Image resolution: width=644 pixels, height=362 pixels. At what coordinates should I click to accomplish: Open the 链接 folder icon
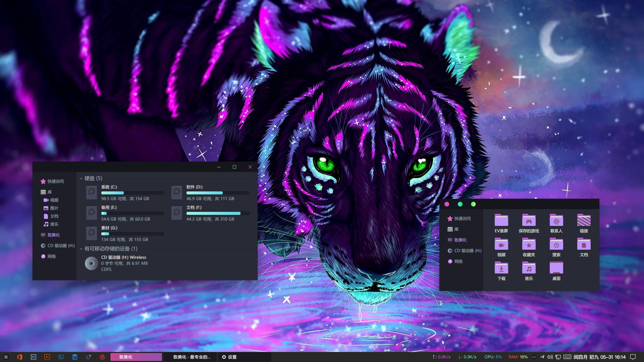(584, 220)
